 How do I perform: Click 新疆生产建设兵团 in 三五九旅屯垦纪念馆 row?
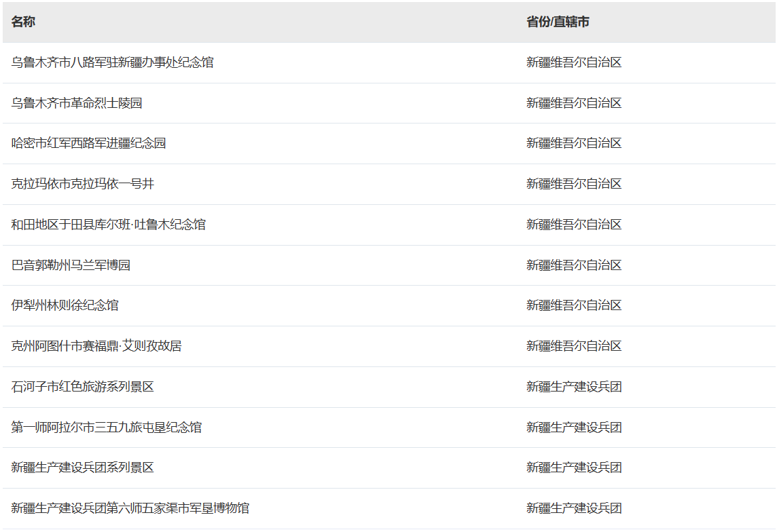574,427
